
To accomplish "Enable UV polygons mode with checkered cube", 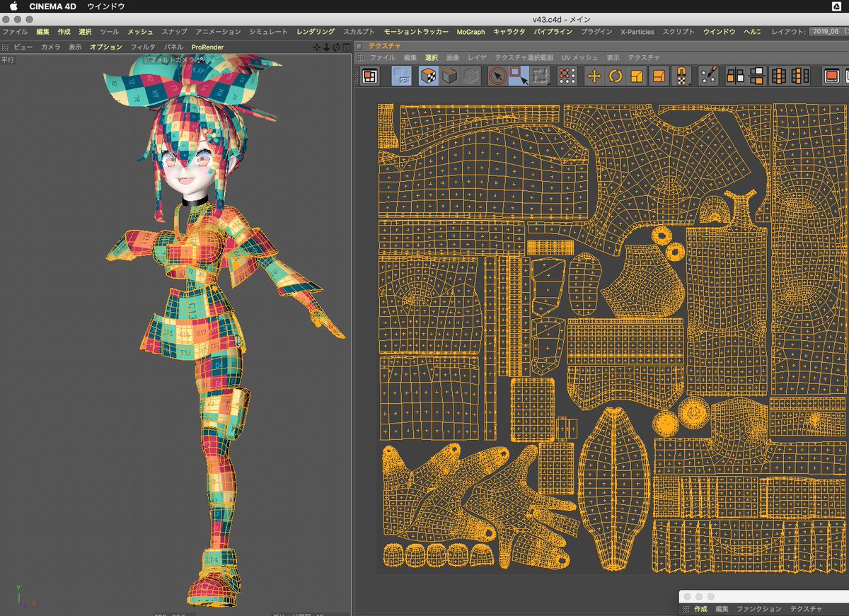I will [428, 76].
